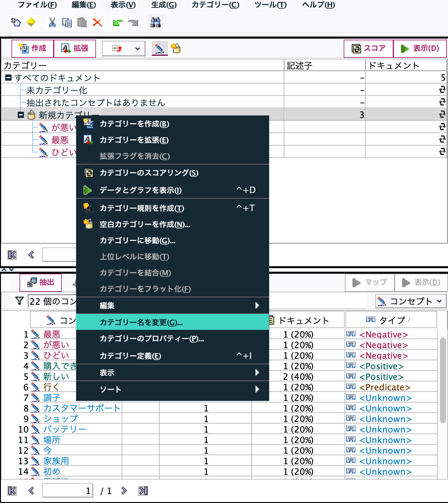The height and width of the screenshot is (503, 448).
Task: Go to last page in concept pager
Action: click(x=143, y=491)
